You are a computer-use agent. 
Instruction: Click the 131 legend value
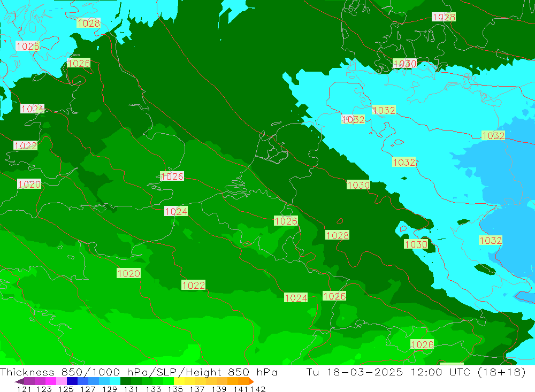[x=131, y=389]
